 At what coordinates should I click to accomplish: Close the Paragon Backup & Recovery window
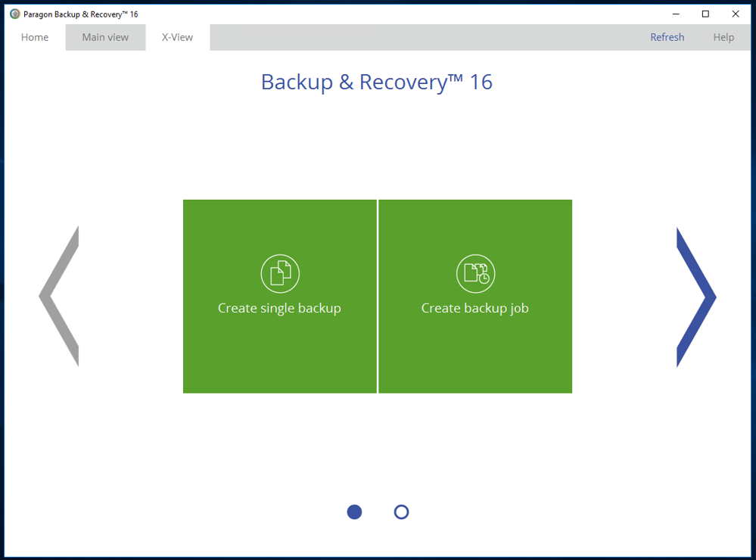736,14
